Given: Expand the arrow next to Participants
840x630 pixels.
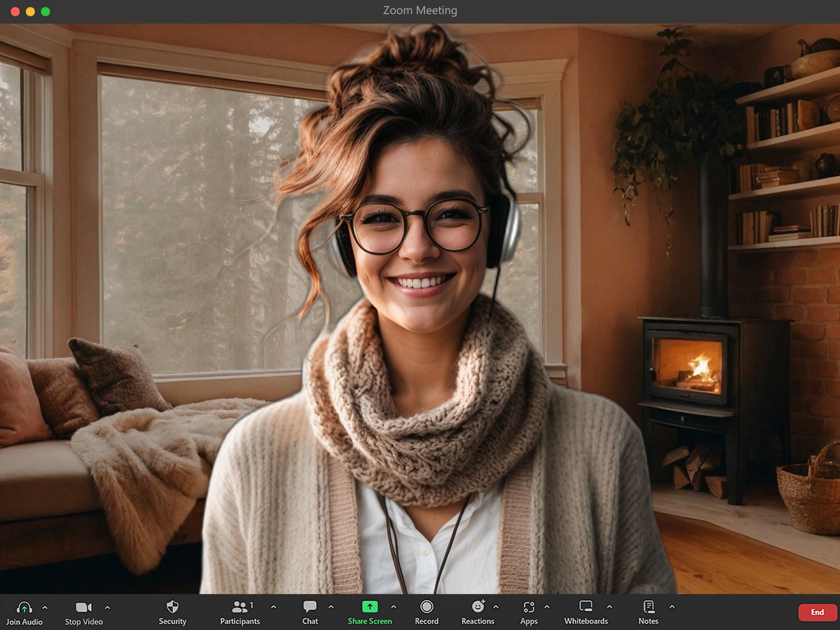Looking at the screenshot, I should [x=273, y=607].
